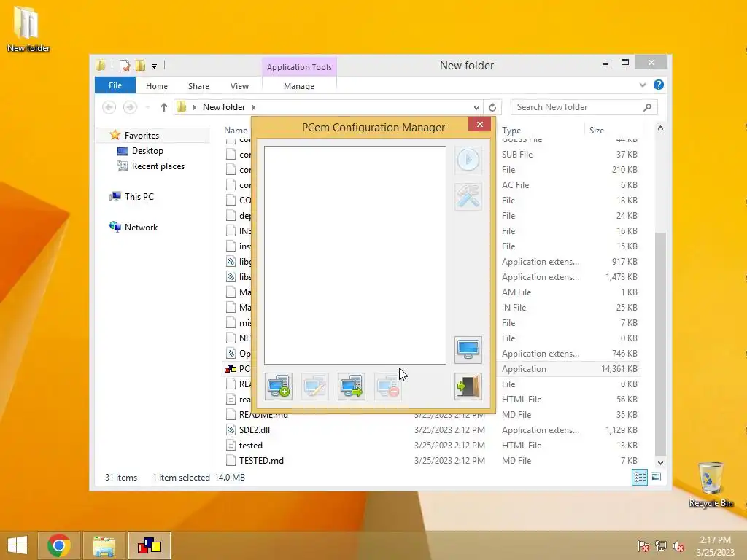This screenshot has width=747, height=560.
Task: Click New folder in the address path
Action: (x=224, y=107)
